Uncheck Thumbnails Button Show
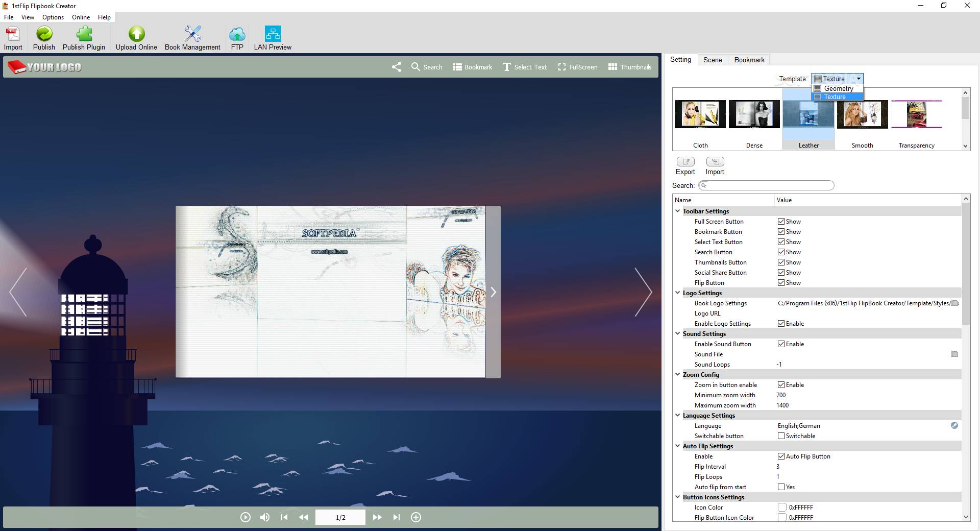980x531 pixels. tap(781, 262)
